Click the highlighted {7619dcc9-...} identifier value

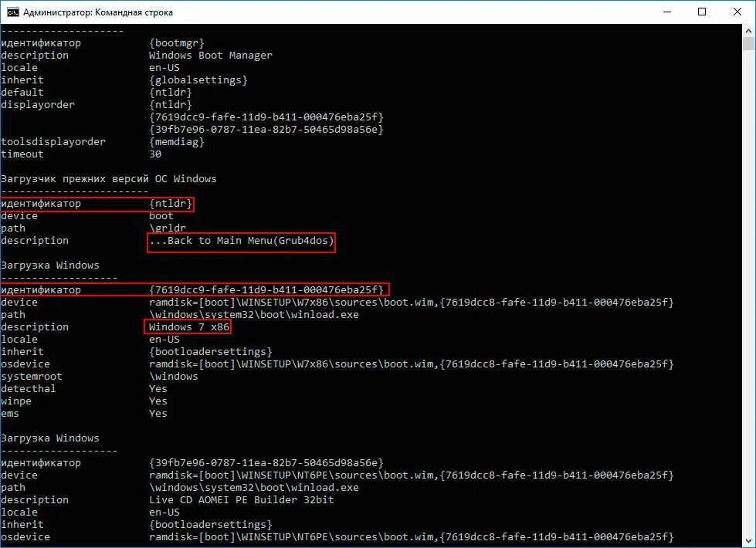click(x=266, y=289)
